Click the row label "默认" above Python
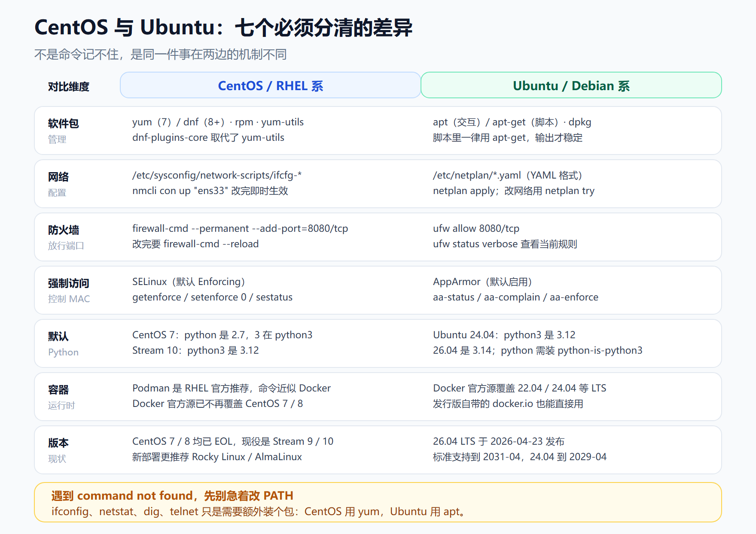 tap(58, 337)
